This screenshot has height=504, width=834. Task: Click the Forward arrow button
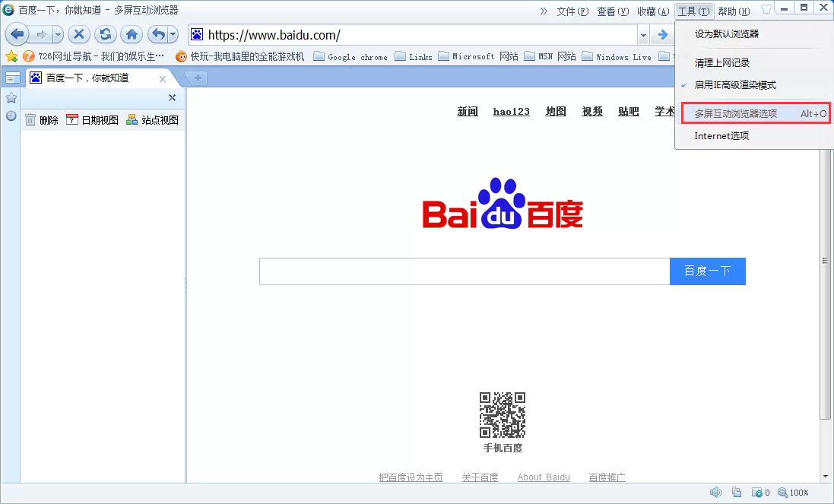[41, 35]
